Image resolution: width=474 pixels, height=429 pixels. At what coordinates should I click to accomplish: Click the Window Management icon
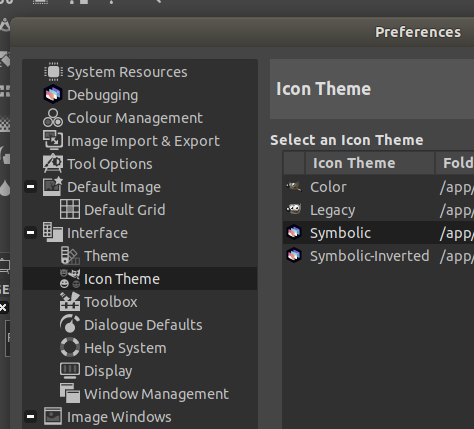point(70,393)
